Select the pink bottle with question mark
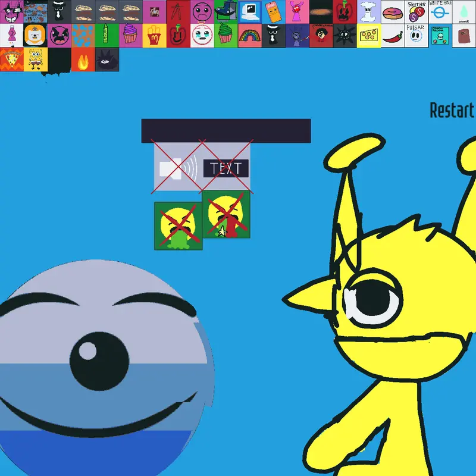 tap(12, 36)
